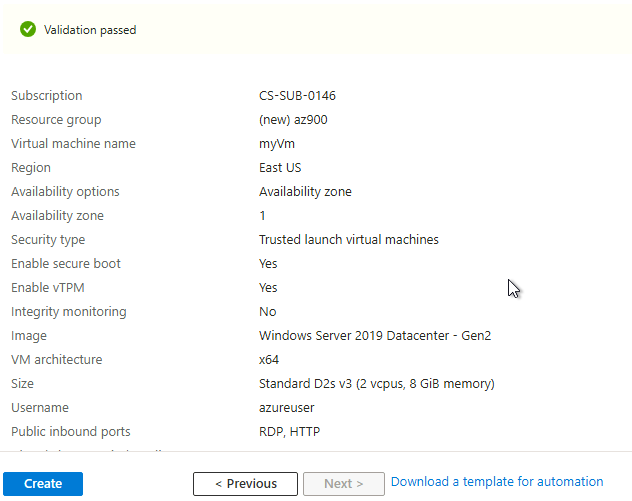632x501 pixels.
Task: Click the Standard D2s v3 size value
Action: click(x=376, y=384)
